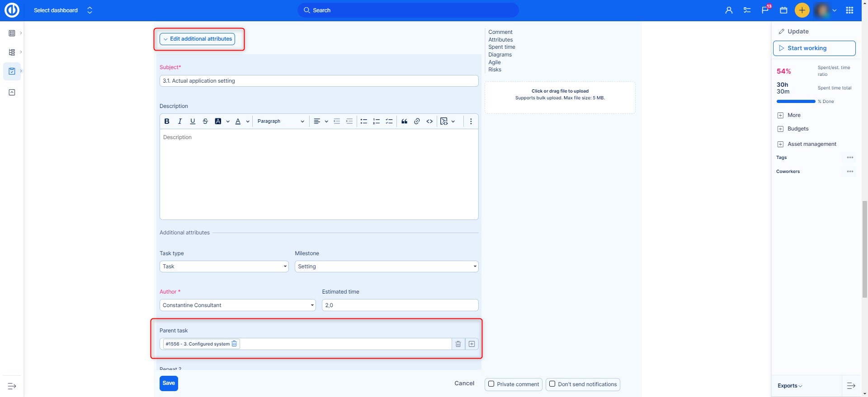Open the Paragraph style dropdown
Image resolution: width=868 pixels, height=397 pixels.
pos(280,121)
